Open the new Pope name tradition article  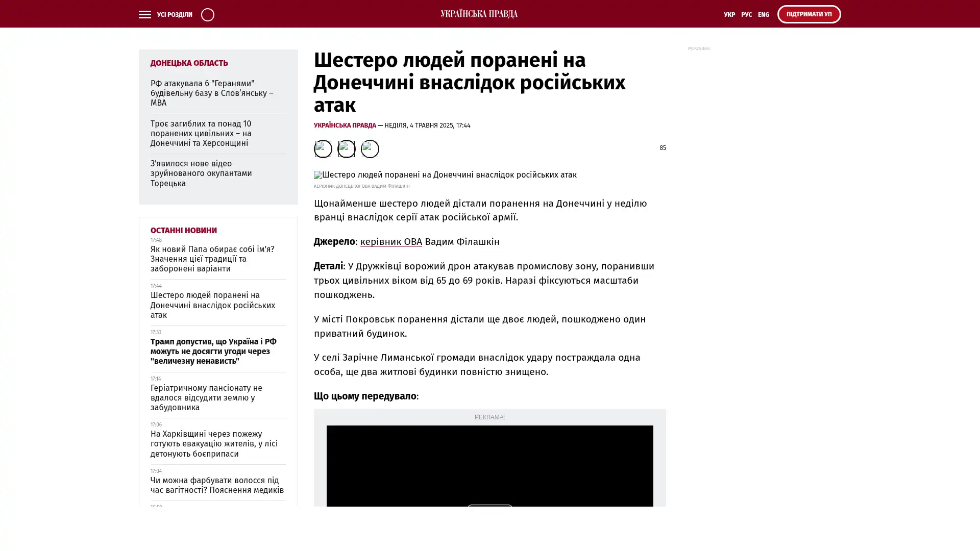(x=212, y=259)
